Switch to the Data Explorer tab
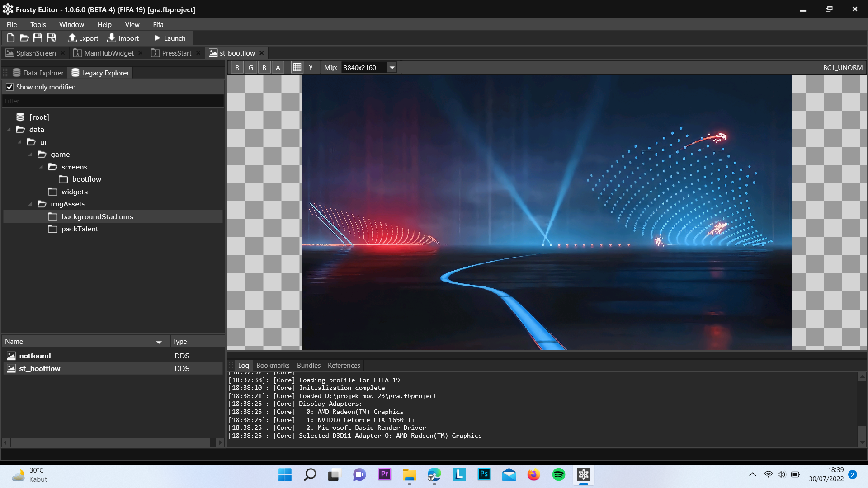Viewport: 868px width, 488px height. tap(38, 73)
